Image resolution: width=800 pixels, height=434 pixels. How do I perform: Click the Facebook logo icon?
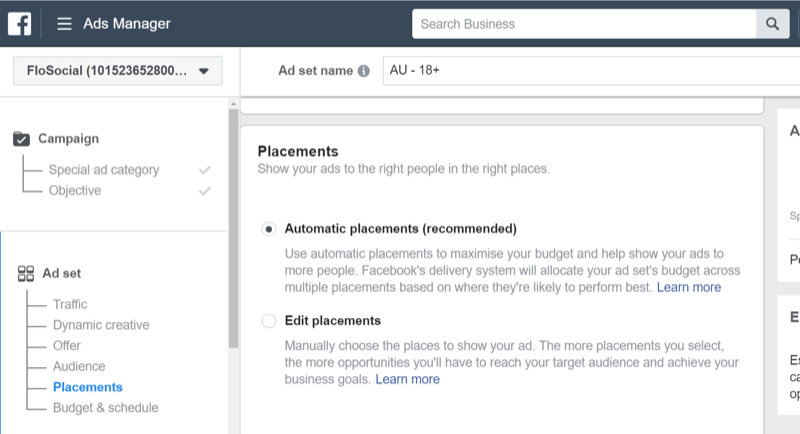pyautogui.click(x=20, y=23)
